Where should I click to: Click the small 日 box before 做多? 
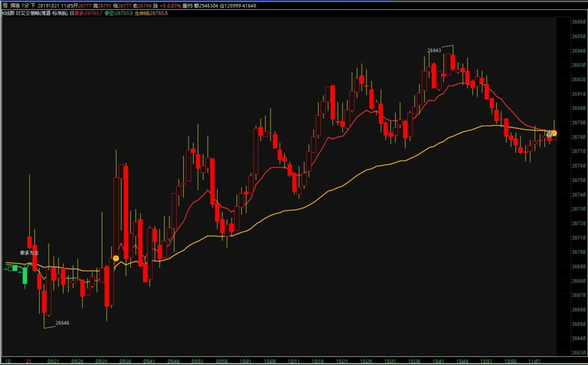tap(72, 13)
